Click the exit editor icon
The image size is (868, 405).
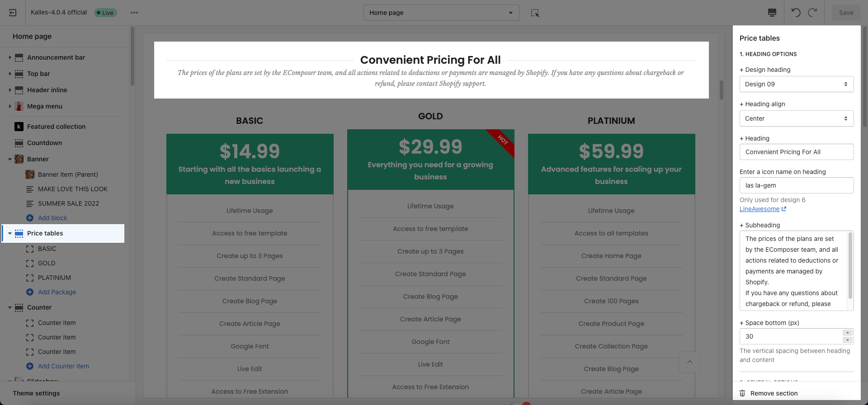coord(13,13)
